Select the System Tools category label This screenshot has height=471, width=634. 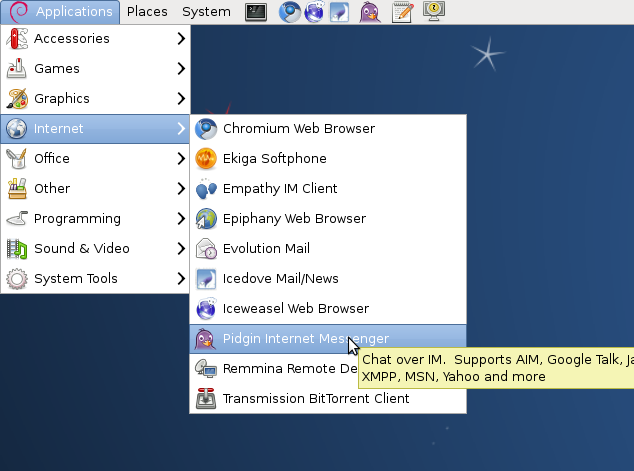76,279
